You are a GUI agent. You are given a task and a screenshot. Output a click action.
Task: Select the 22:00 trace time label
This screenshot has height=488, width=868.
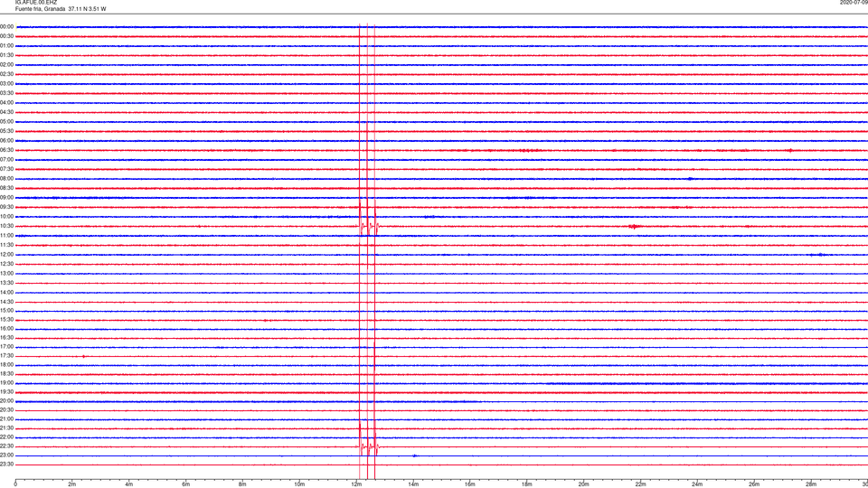pos(6,437)
